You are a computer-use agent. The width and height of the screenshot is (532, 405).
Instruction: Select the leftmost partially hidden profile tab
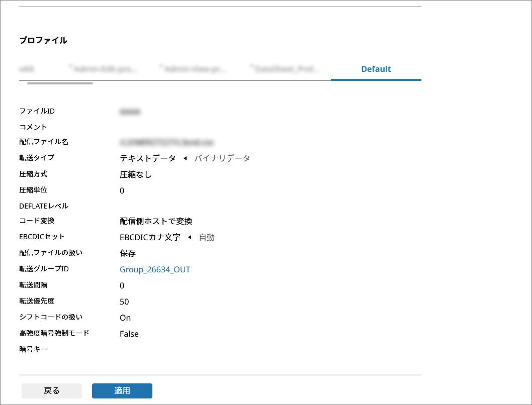click(26, 69)
